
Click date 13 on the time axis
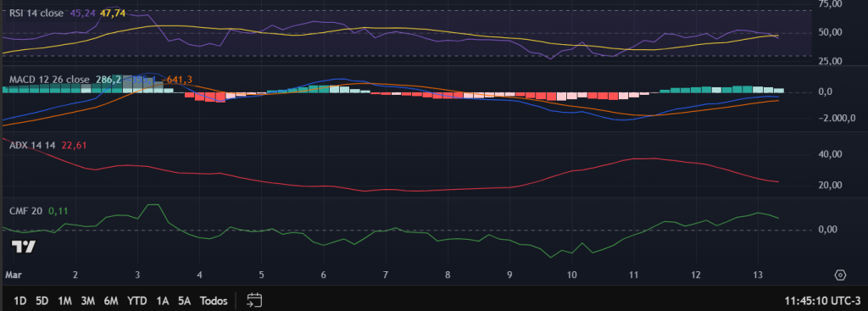click(758, 275)
